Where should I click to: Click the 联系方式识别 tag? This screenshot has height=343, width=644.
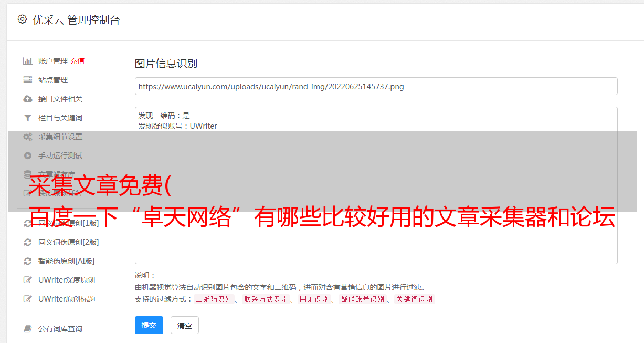point(266,299)
